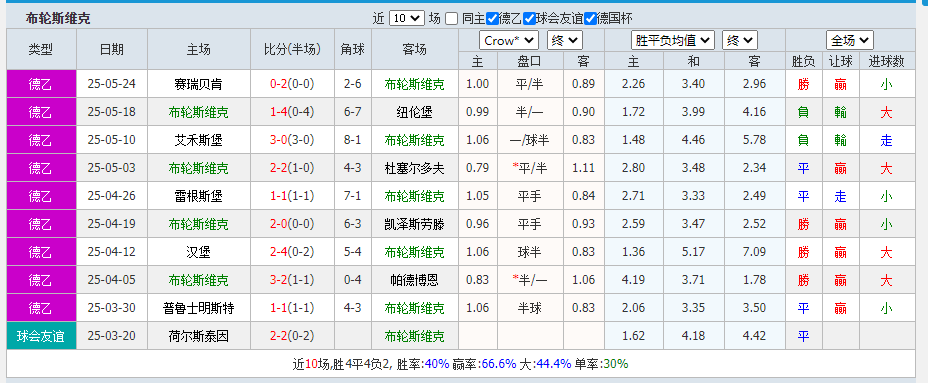Click handicap 一/球半 in the 艾禾斯堡 row
928x383 pixels.
pos(530,140)
